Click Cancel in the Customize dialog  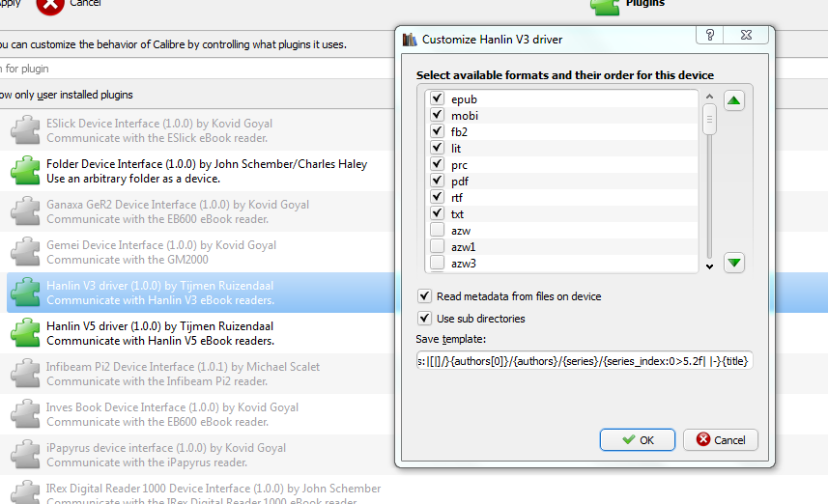tap(721, 439)
